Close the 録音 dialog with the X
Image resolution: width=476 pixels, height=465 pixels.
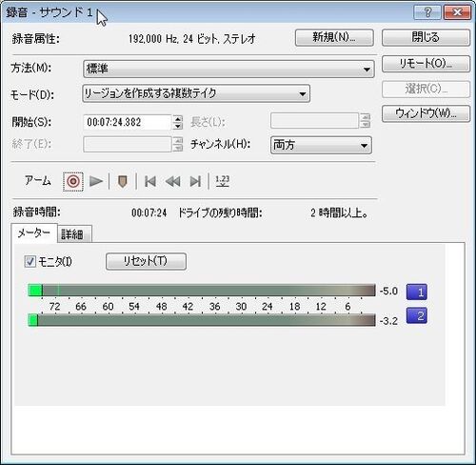[x=457, y=12]
